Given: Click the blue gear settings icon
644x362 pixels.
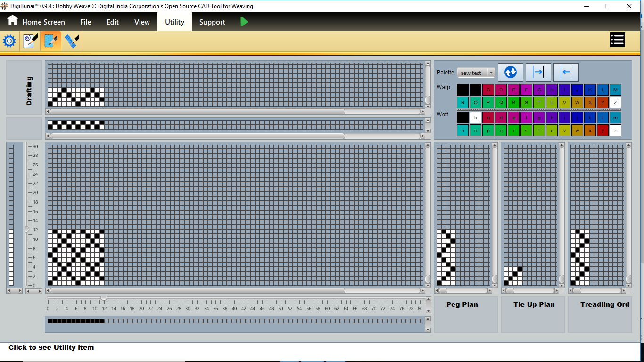Looking at the screenshot, I should point(9,41).
